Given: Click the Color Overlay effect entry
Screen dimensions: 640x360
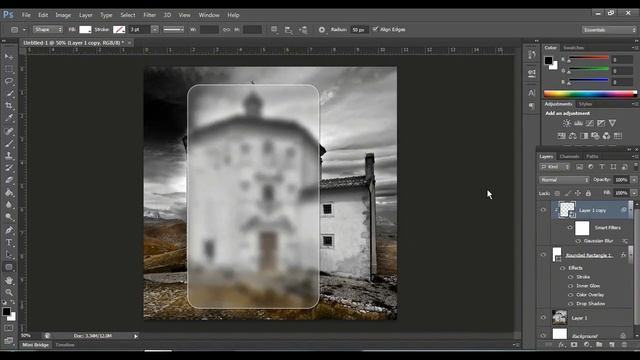Looking at the screenshot, I should click(x=590, y=295).
